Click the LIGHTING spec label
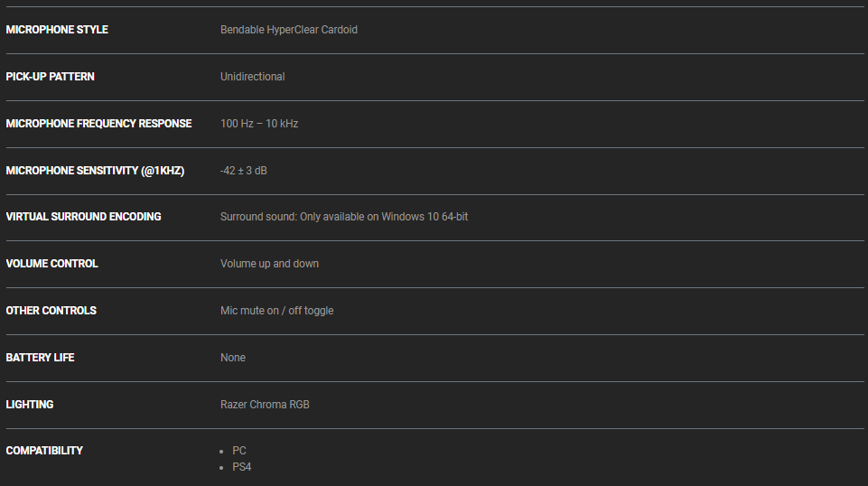 point(30,405)
